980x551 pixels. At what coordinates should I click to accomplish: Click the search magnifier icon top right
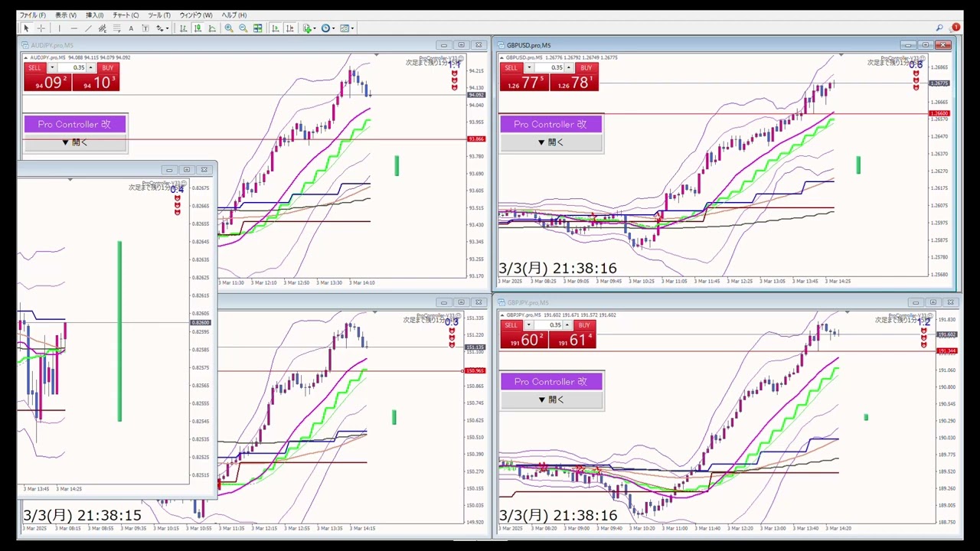940,28
